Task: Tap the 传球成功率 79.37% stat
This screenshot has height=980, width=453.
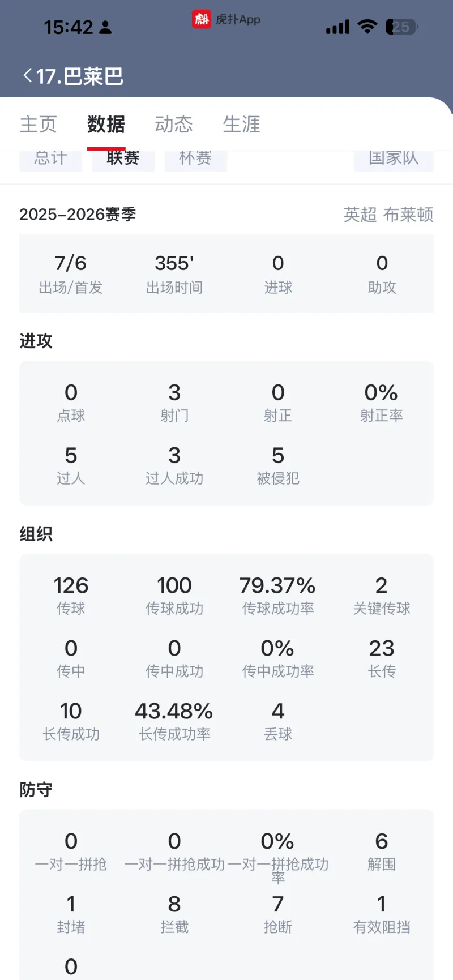Action: pyautogui.click(x=277, y=596)
